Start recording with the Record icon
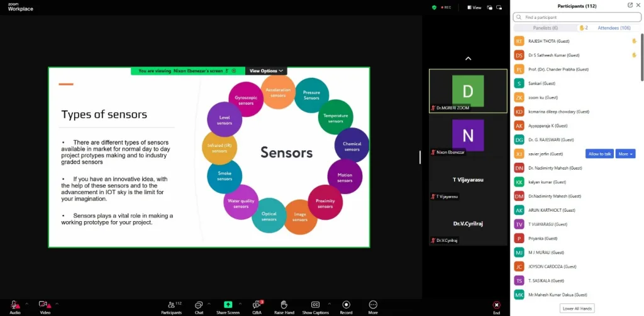 346,305
